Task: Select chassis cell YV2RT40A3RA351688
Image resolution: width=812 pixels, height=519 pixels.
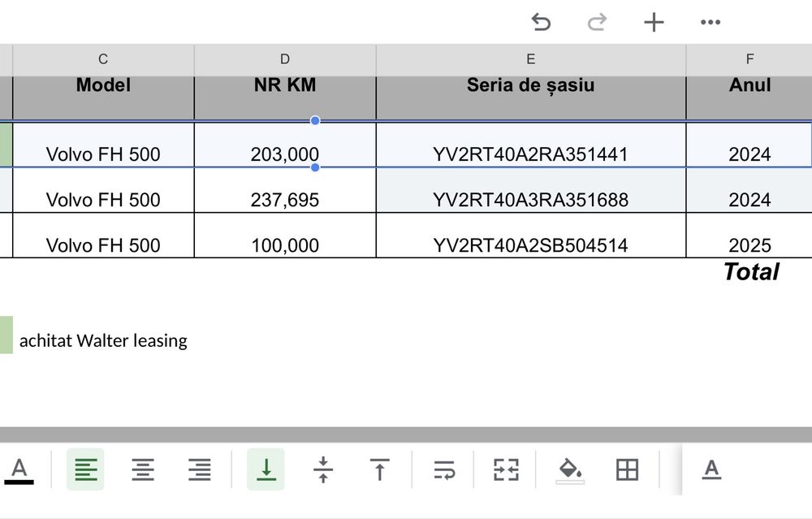Action: [x=531, y=190]
